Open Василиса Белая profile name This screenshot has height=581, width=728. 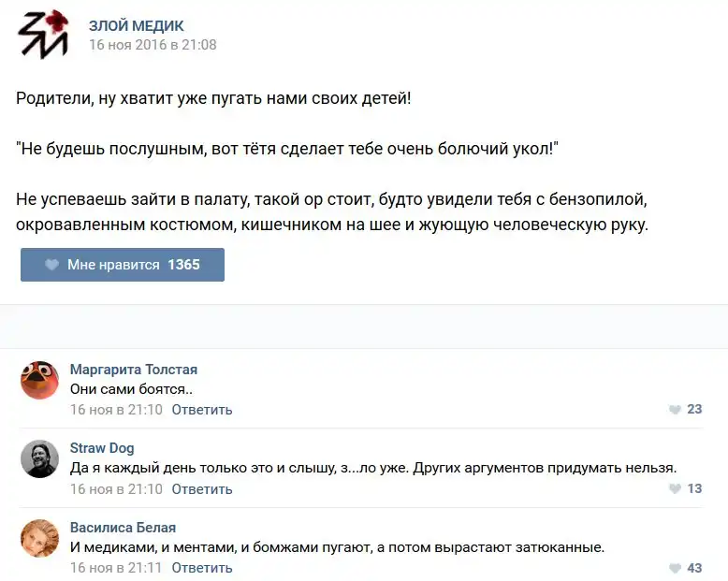pos(123,528)
